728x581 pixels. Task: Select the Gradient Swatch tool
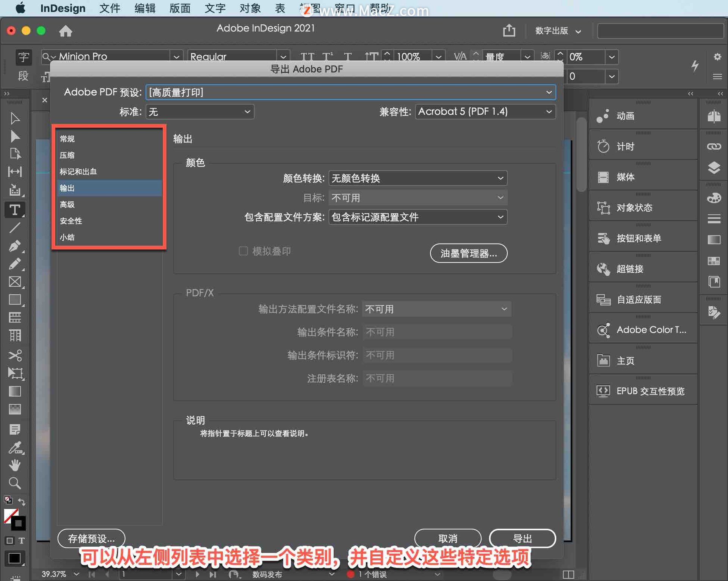(x=15, y=391)
